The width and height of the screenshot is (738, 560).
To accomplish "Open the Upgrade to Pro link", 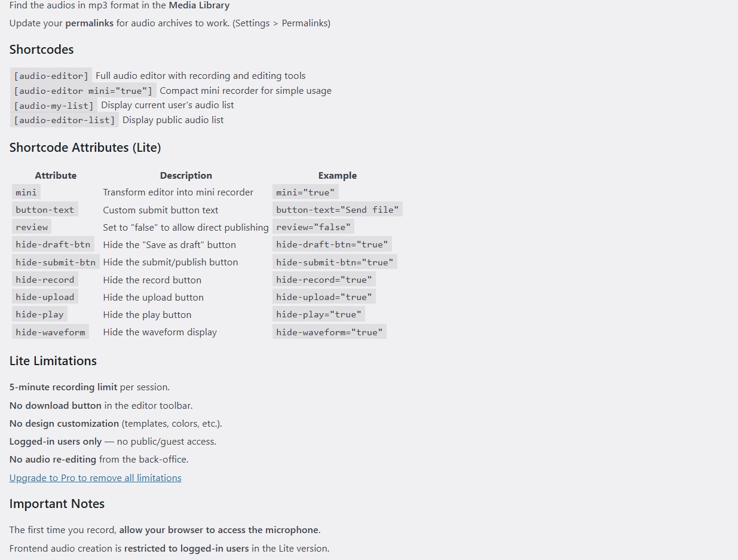I will pyautogui.click(x=95, y=478).
